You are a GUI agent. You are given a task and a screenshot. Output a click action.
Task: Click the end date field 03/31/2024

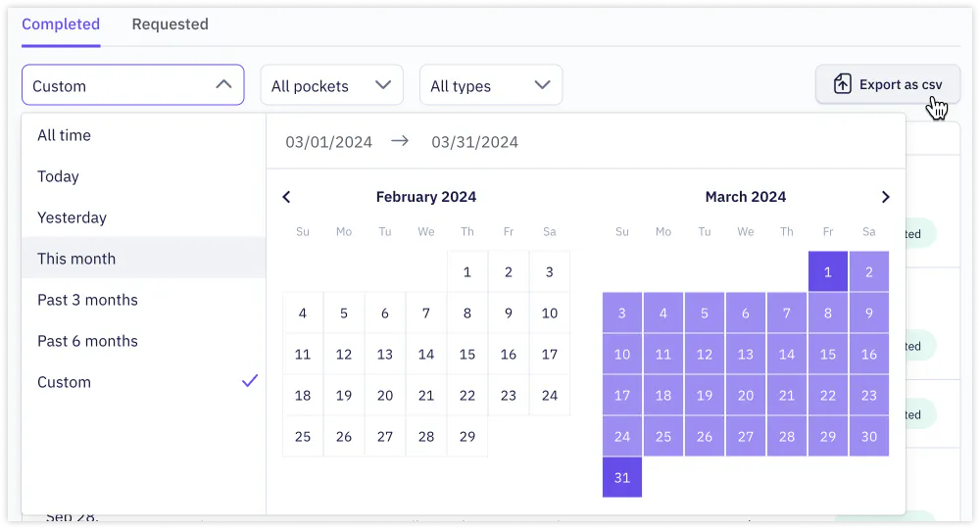click(x=475, y=142)
